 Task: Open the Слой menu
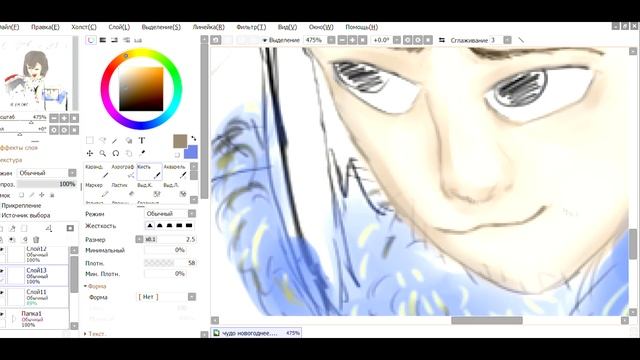click(x=119, y=27)
